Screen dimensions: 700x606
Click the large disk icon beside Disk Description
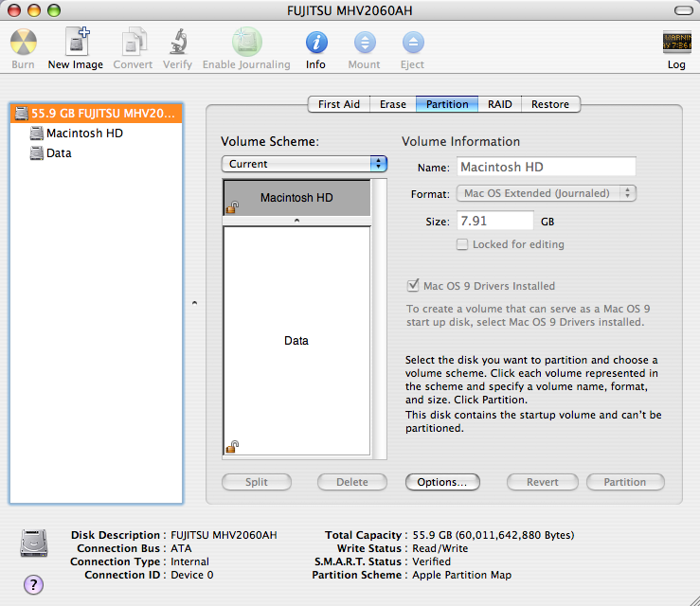click(34, 544)
